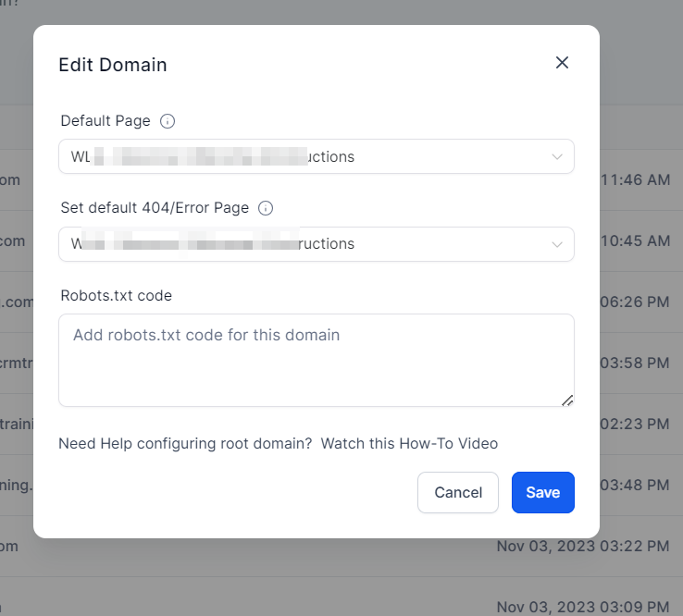
Task: Close the Edit Domain dialog
Action: (x=562, y=63)
